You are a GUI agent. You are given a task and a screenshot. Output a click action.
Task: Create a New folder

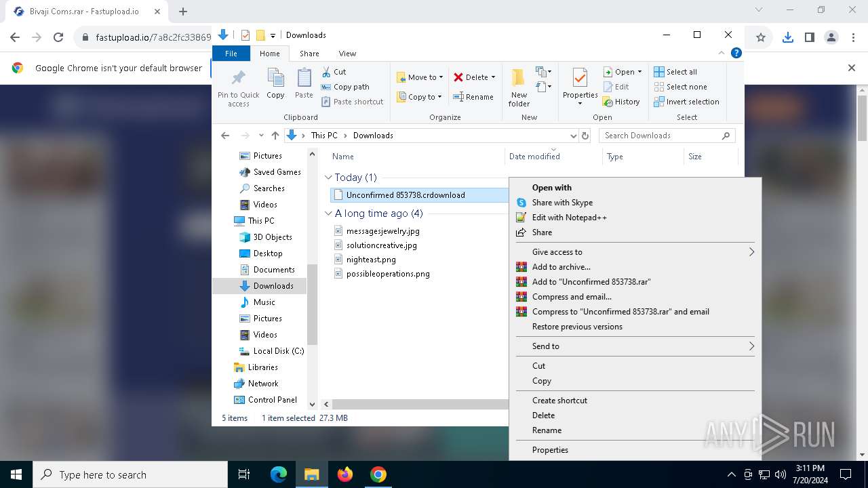point(519,87)
